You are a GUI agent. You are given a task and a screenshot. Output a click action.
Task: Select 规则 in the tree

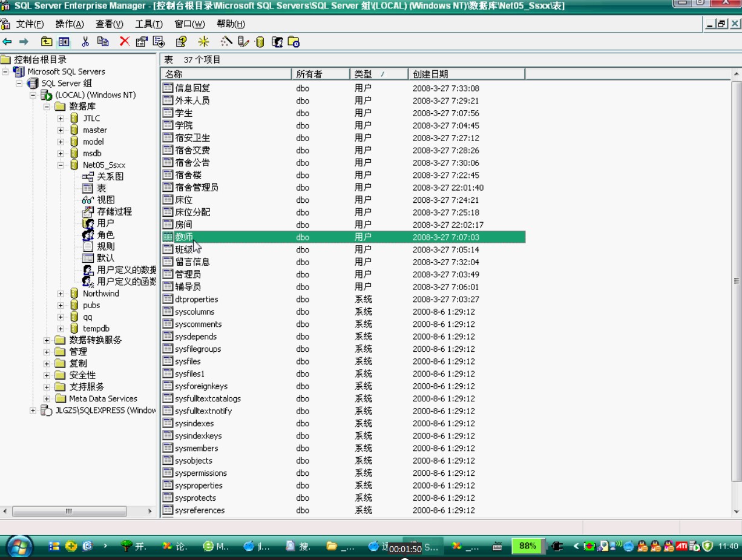point(106,246)
